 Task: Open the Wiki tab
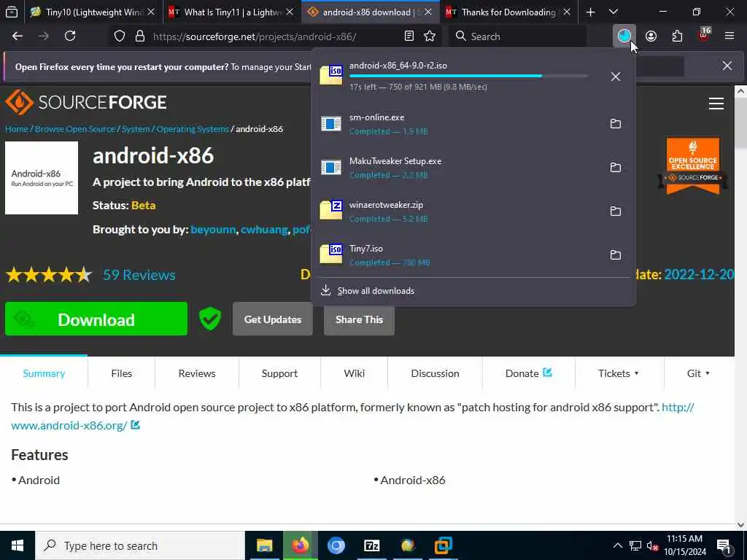point(355,373)
